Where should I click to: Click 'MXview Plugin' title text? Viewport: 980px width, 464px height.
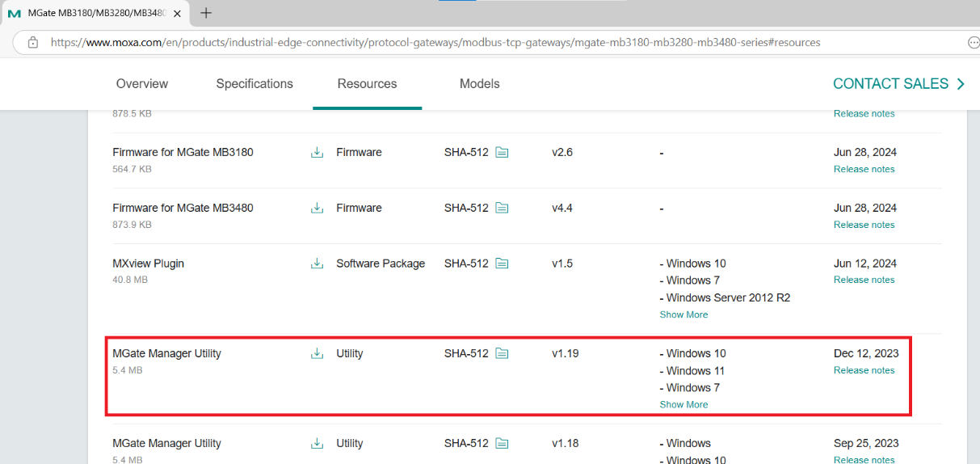(149, 264)
